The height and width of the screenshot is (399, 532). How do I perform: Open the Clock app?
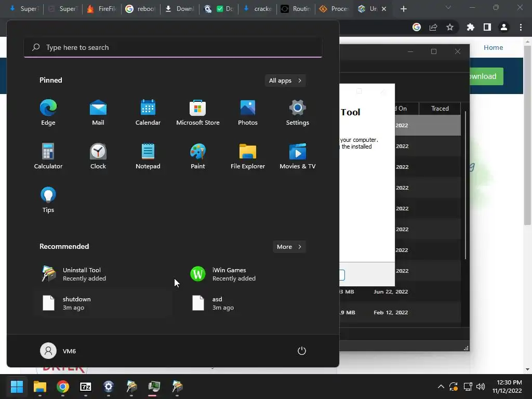coord(98,156)
